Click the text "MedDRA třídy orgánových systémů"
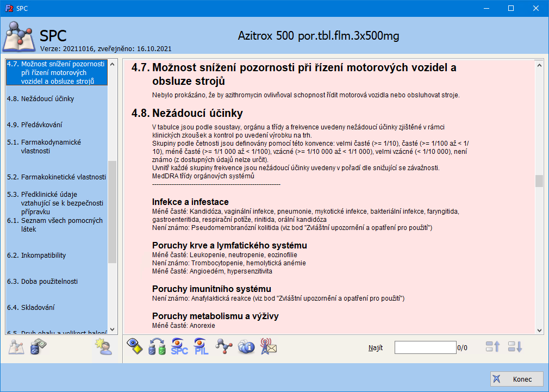Screen dimensions: 549x392 tap(203, 176)
